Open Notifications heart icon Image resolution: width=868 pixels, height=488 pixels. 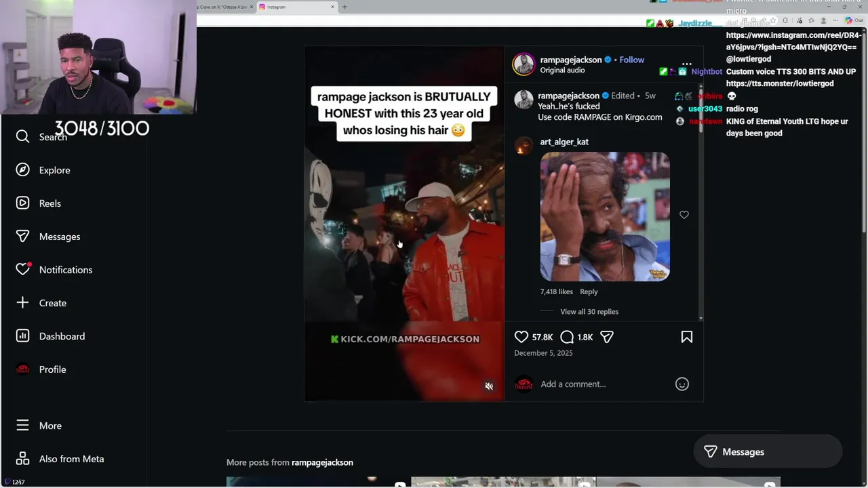(x=22, y=270)
